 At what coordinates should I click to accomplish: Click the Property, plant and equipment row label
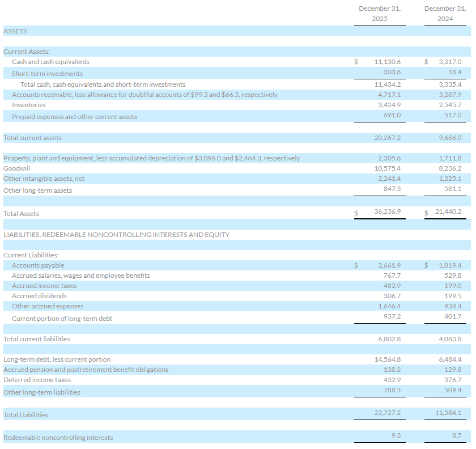[151, 158]
